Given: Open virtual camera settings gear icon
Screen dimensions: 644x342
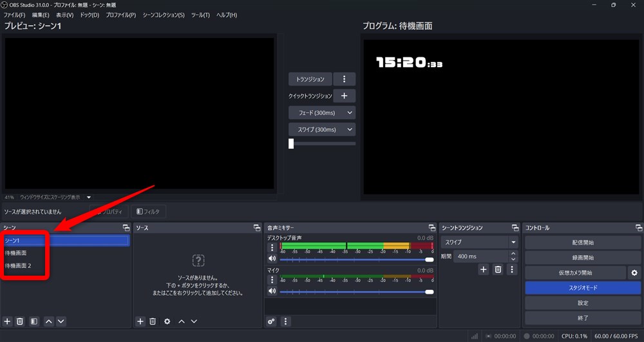Looking at the screenshot, I should coord(634,272).
